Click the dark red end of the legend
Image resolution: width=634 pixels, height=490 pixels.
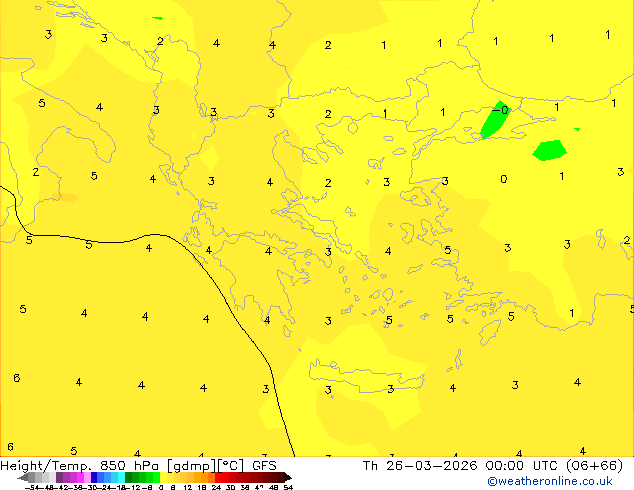coord(281,478)
